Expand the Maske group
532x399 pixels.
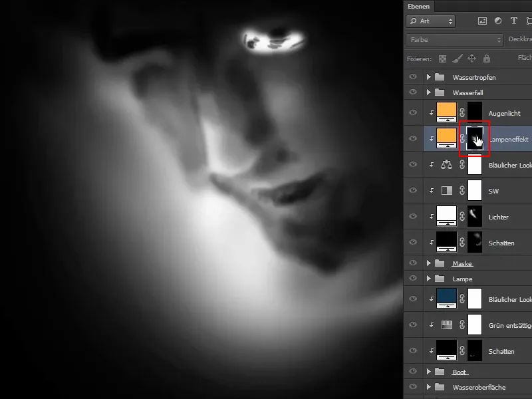click(x=428, y=263)
